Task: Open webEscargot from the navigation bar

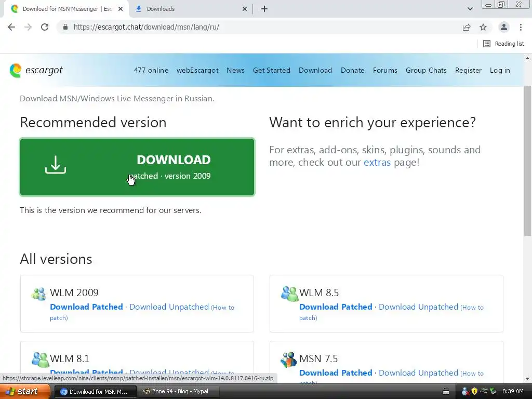Action: coord(197,70)
